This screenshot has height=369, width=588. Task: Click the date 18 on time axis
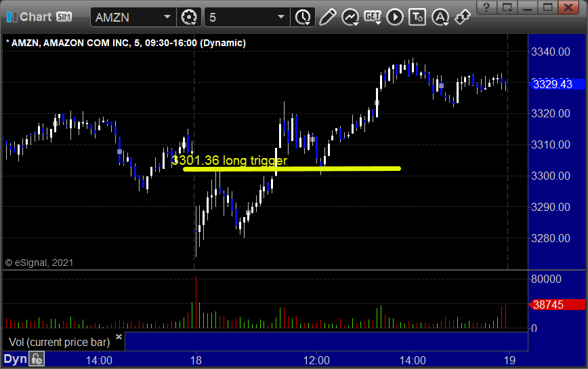(x=196, y=360)
